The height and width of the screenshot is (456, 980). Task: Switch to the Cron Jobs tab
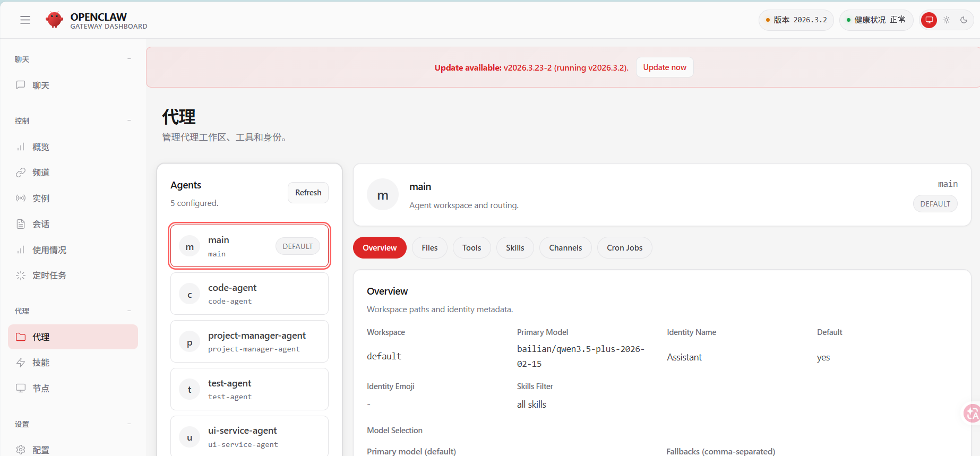click(625, 248)
